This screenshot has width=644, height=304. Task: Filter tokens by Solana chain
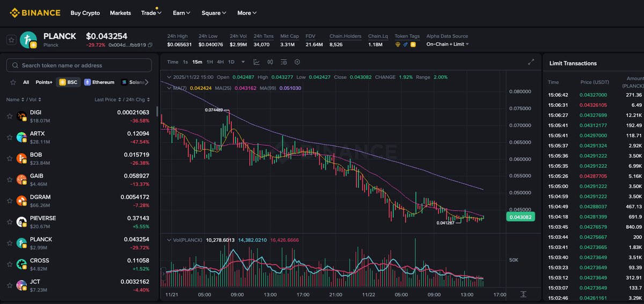[134, 82]
